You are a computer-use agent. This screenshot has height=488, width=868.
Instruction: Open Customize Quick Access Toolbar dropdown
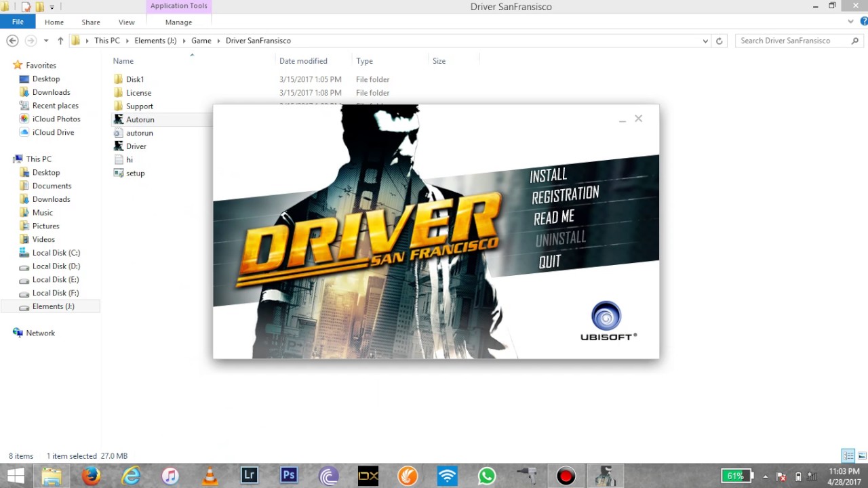[52, 7]
